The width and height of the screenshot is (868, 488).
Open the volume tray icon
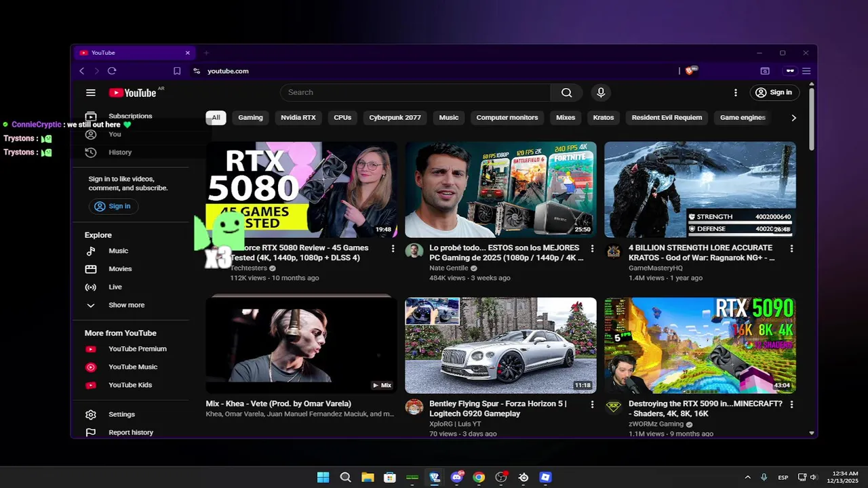pyautogui.click(x=814, y=477)
